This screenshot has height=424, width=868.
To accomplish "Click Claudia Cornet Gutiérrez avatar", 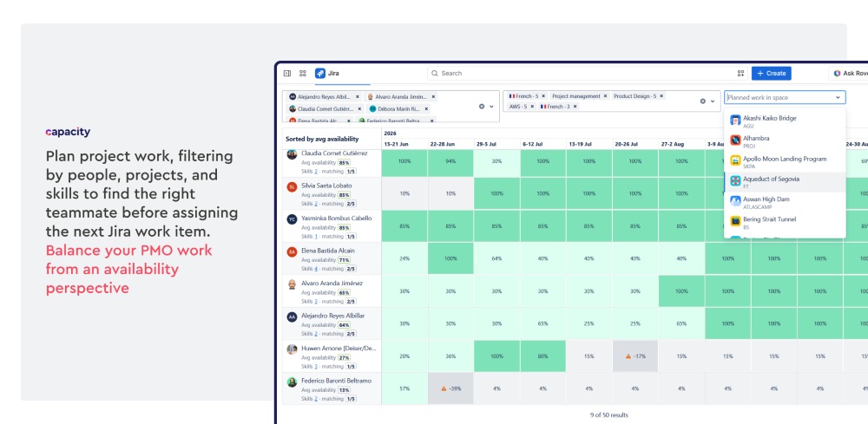I will (x=292, y=154).
